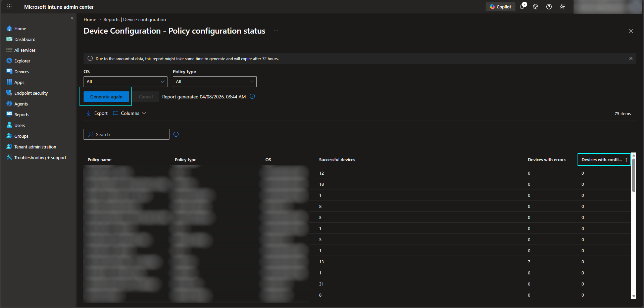The width and height of the screenshot is (644, 308).
Task: Click the Home breadcrumb link
Action: (x=90, y=19)
